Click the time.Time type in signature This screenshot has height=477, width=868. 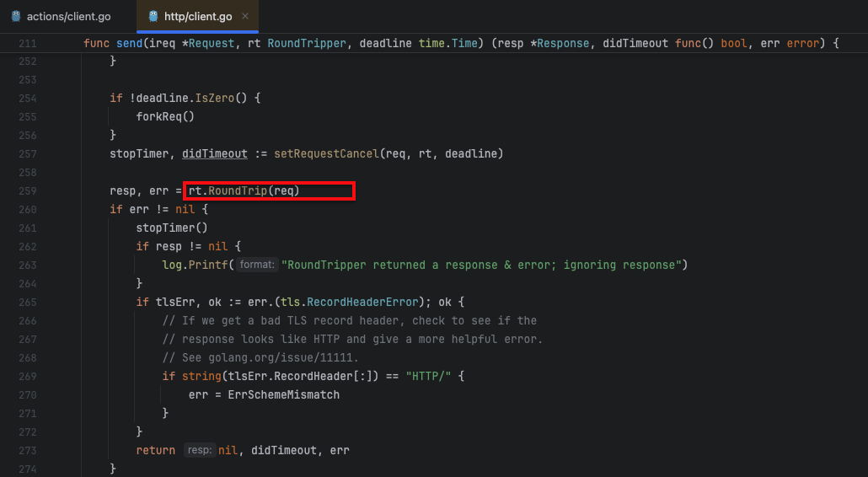point(447,43)
